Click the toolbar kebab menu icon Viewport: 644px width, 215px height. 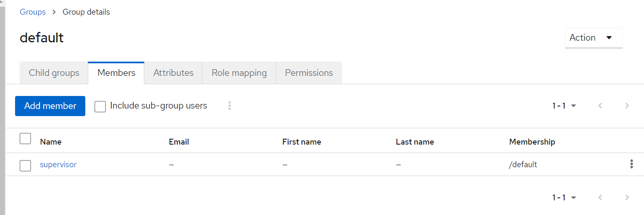[x=230, y=106]
